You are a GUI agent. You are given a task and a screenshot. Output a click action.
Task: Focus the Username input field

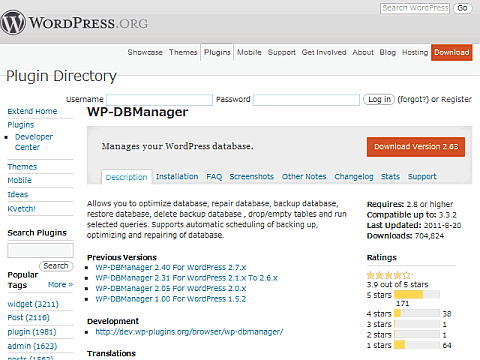[159, 100]
